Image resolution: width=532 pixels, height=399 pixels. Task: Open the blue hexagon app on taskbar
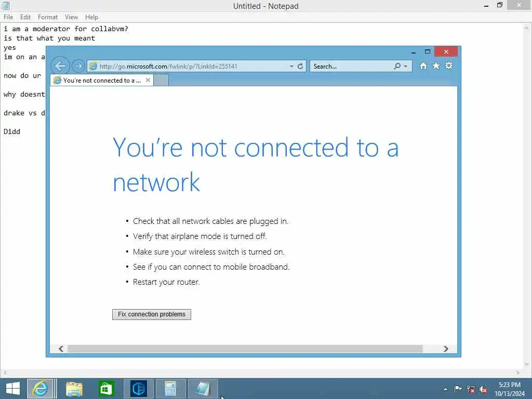[138, 389]
